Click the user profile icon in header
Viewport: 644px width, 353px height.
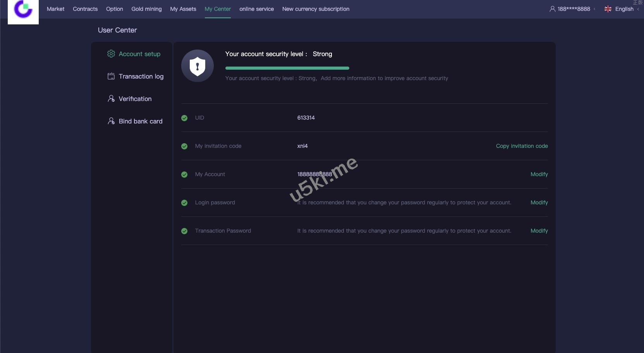coord(552,9)
